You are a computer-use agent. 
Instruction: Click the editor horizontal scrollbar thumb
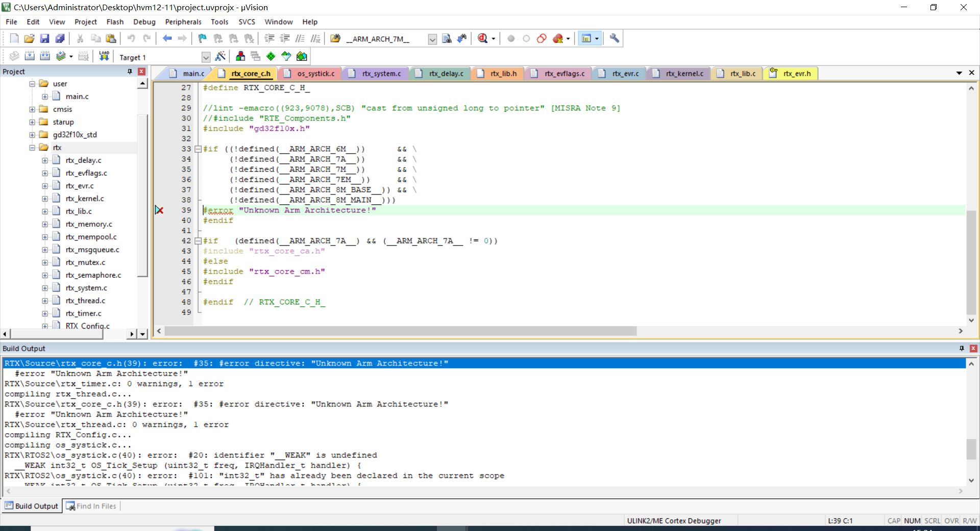click(x=401, y=331)
